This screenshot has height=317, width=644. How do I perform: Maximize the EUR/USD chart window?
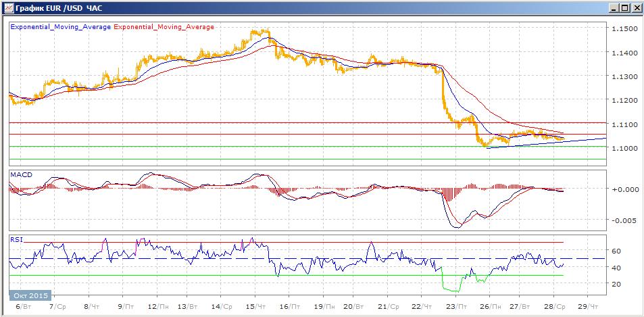pyautogui.click(x=624, y=8)
